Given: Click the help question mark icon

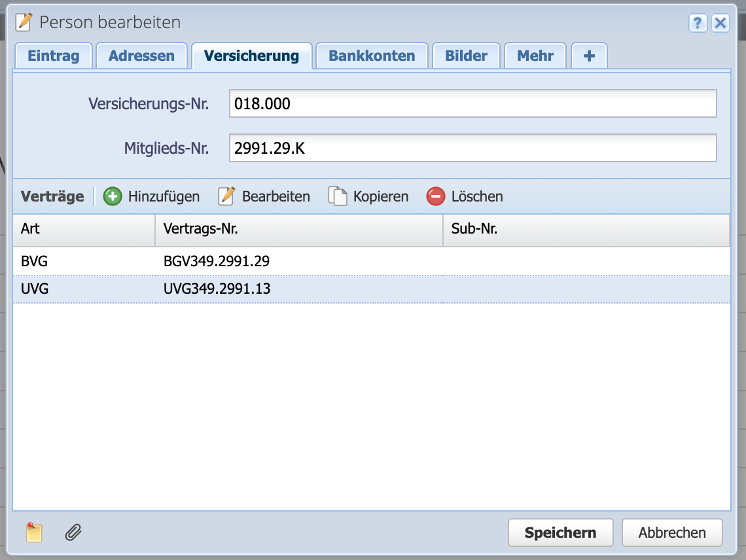Looking at the screenshot, I should point(698,24).
